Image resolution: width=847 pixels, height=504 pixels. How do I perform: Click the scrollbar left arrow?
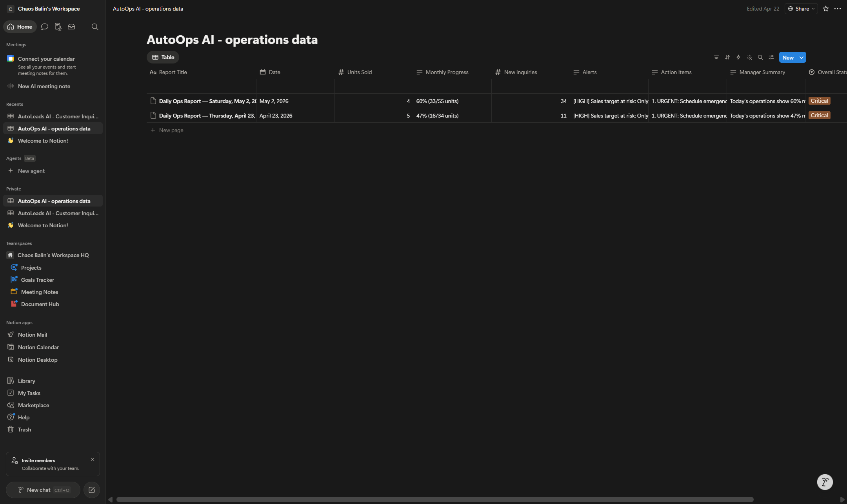(x=111, y=499)
